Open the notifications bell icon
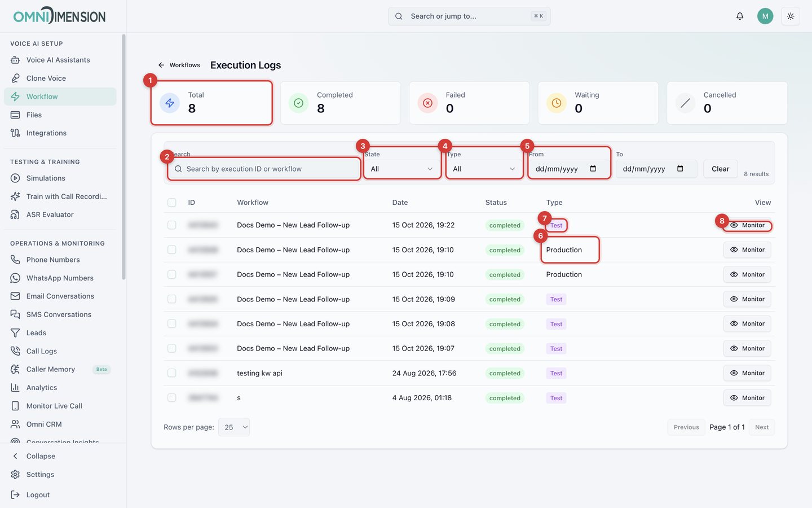 click(740, 16)
